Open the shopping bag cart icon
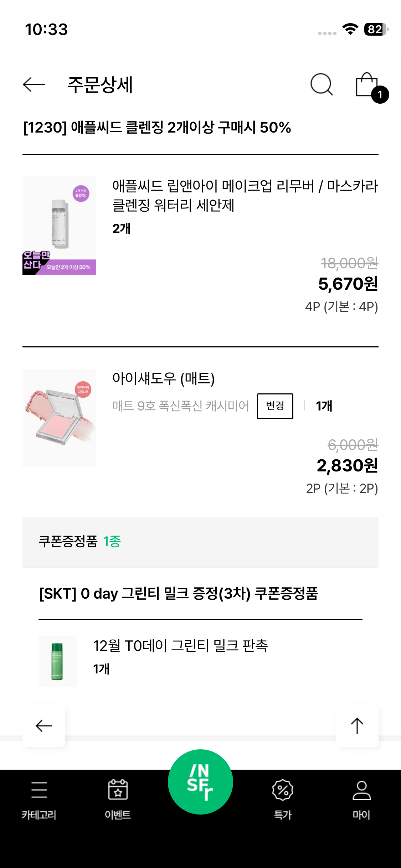This screenshot has height=868, width=401. pos(366,84)
